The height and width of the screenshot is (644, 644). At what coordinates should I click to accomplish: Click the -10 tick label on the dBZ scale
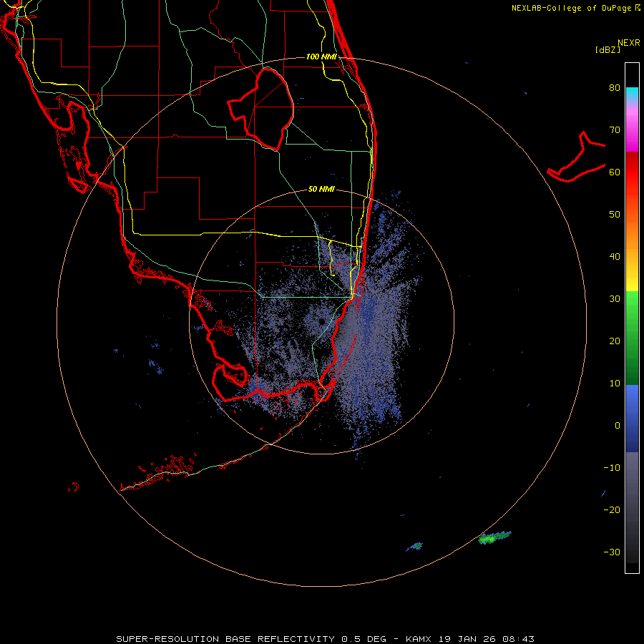612,468
